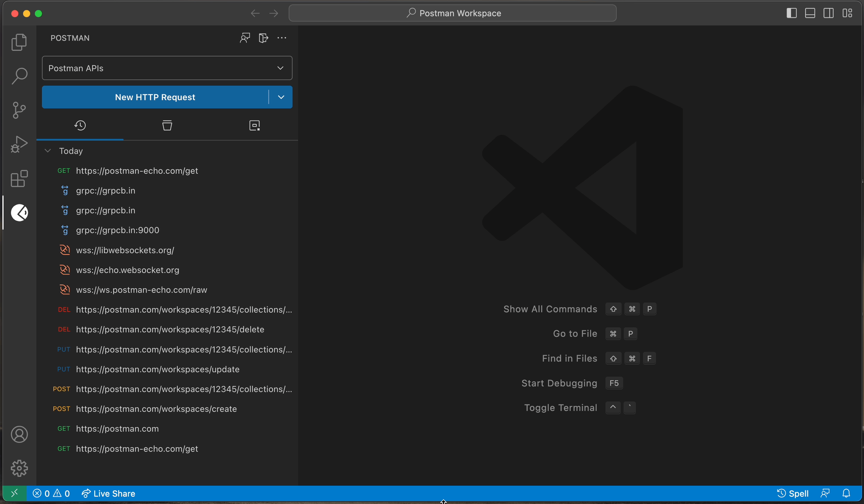864x504 pixels.
Task: Click Live Share in status bar
Action: pyautogui.click(x=108, y=493)
